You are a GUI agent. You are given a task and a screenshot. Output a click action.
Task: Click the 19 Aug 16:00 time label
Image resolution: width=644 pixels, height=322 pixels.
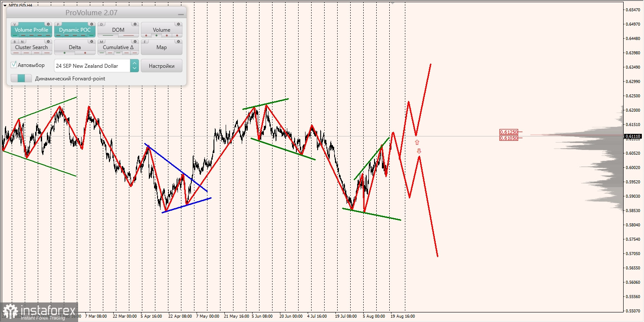pos(402,316)
